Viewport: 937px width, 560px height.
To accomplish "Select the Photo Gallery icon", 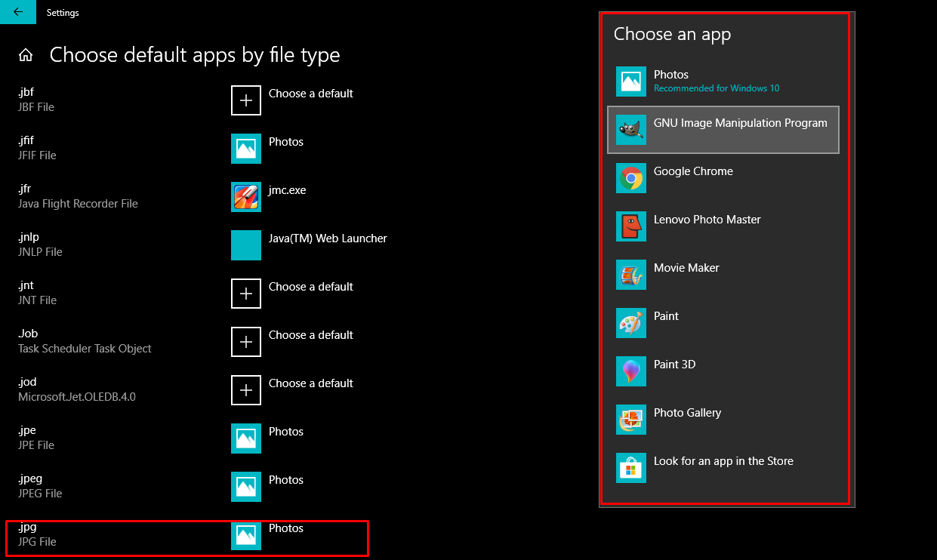I will click(x=631, y=420).
